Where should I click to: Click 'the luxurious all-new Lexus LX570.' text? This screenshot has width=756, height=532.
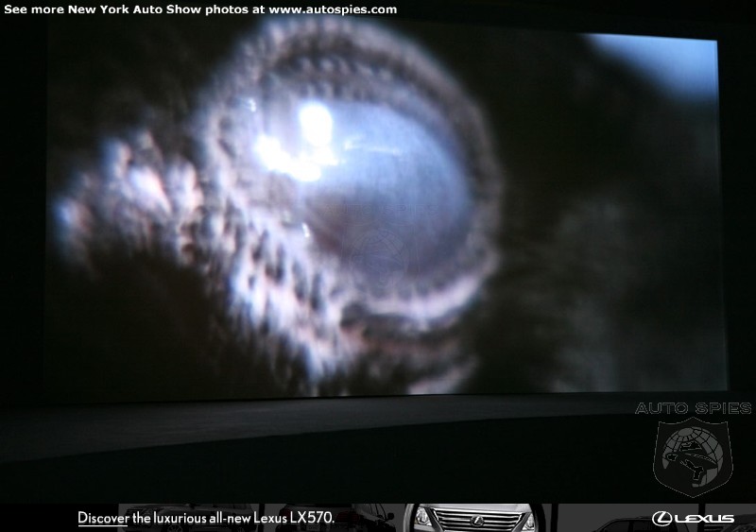[x=233, y=518]
